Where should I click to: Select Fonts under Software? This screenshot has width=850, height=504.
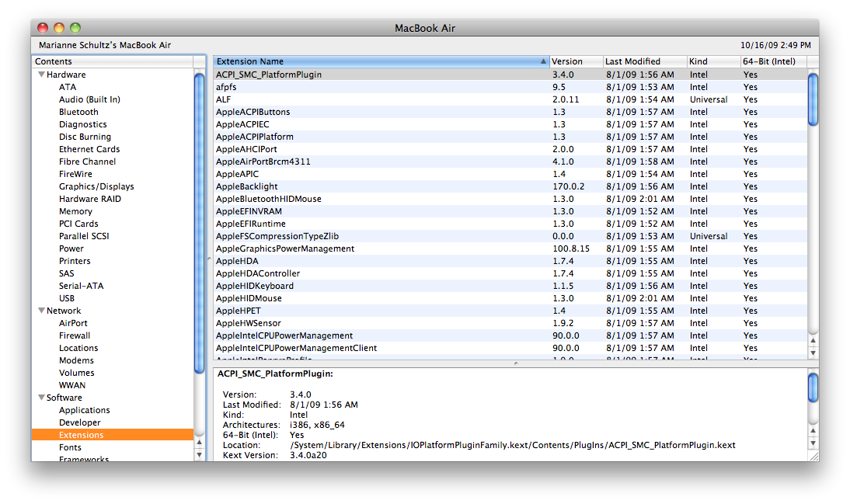tap(70, 447)
